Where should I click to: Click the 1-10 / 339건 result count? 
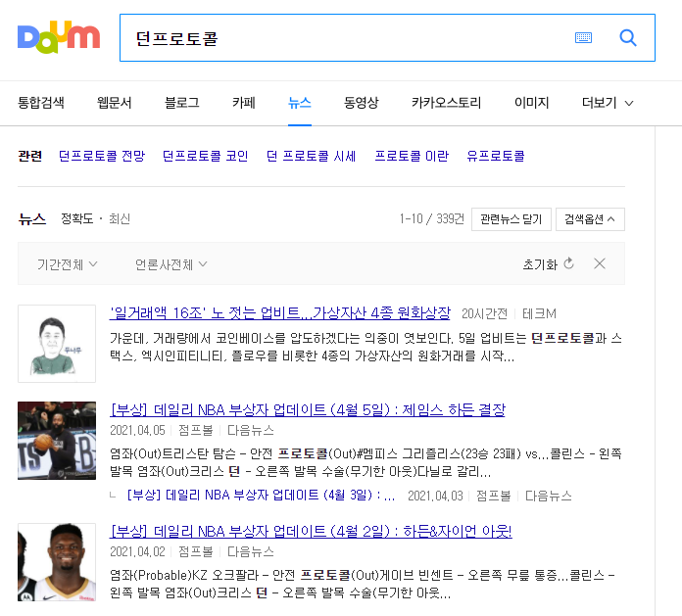pyautogui.click(x=432, y=218)
